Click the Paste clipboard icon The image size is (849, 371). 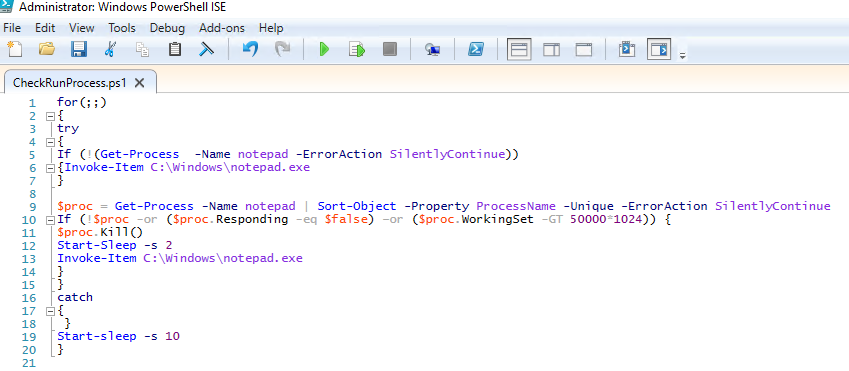(174, 49)
